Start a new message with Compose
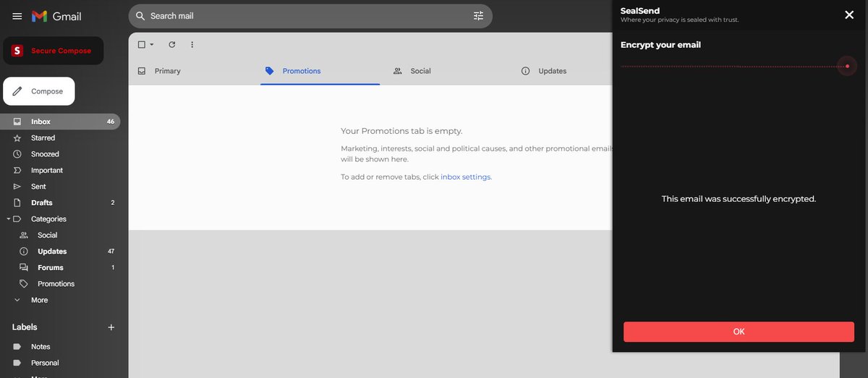The height and width of the screenshot is (378, 868). [x=39, y=91]
